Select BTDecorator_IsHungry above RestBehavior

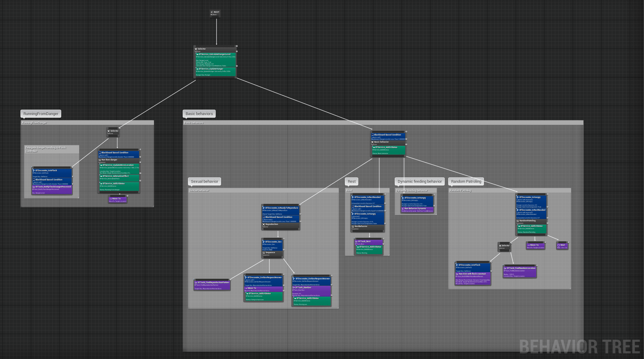pos(368,218)
